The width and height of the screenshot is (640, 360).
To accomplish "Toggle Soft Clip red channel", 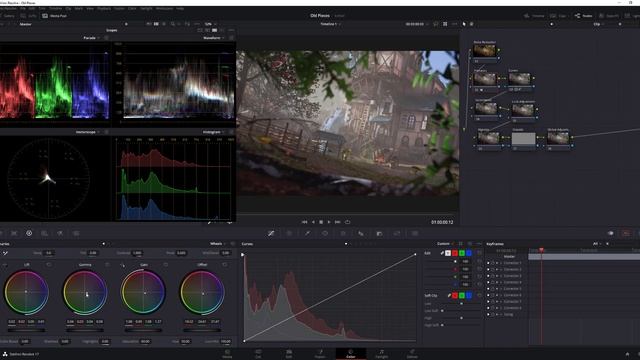I will click(455, 295).
